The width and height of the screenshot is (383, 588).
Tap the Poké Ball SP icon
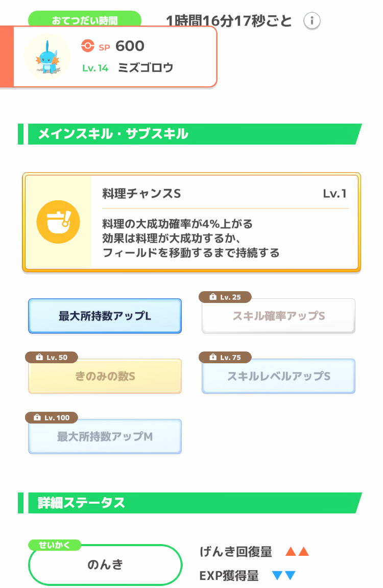click(88, 46)
